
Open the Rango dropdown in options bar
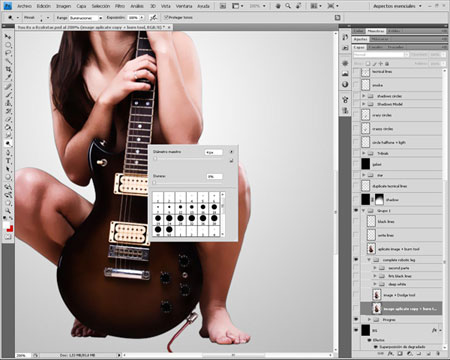(86, 18)
